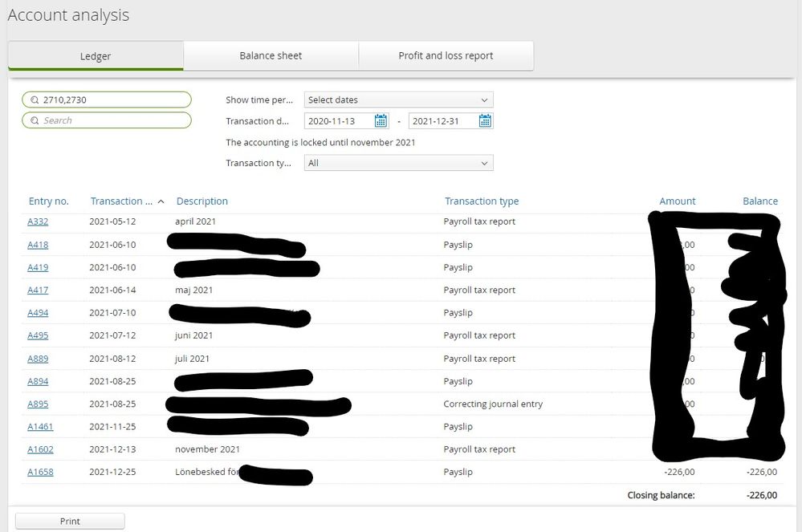Click the account number field with 2710,2730
The image size is (802, 532).
point(112,100)
